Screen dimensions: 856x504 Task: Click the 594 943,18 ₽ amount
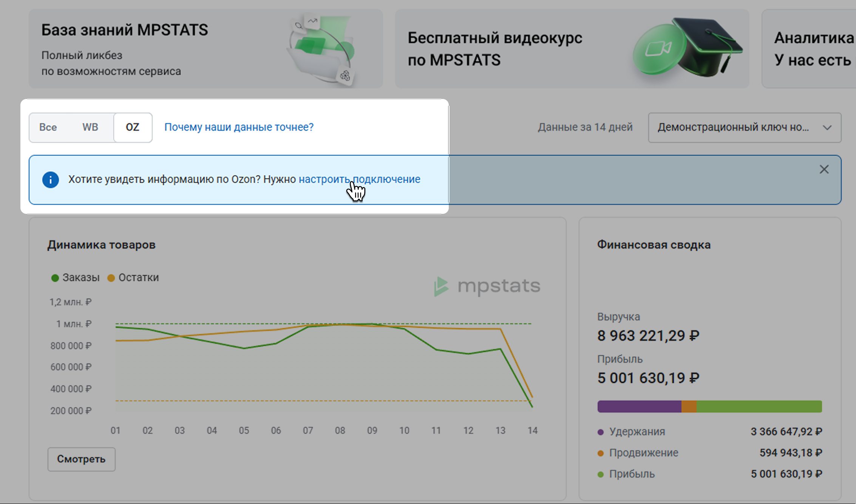click(x=791, y=453)
